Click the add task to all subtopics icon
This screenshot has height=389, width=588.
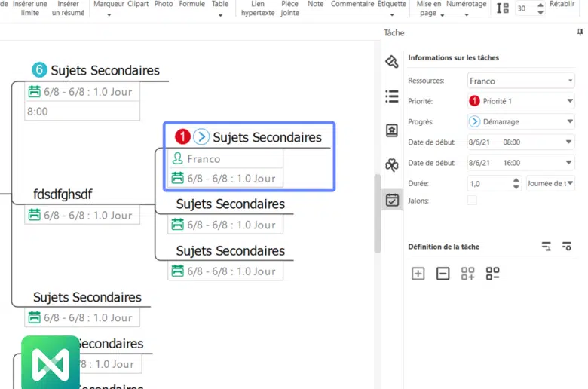[468, 274]
